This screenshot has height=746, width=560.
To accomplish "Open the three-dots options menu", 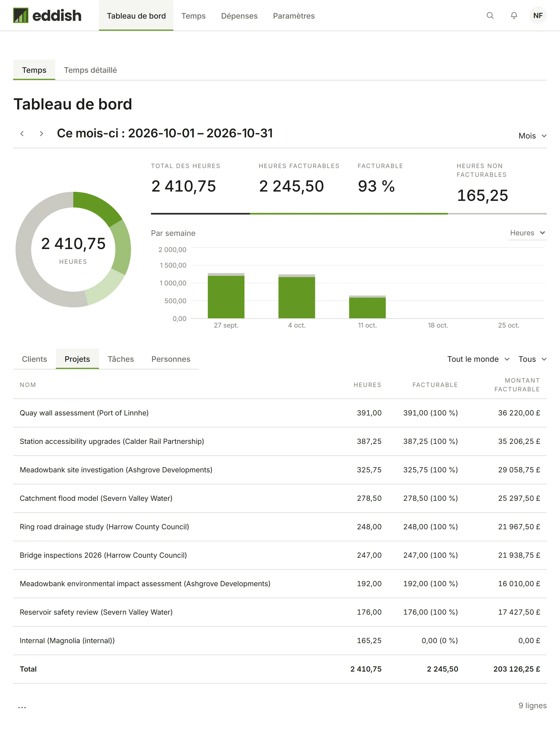I will 22,707.
